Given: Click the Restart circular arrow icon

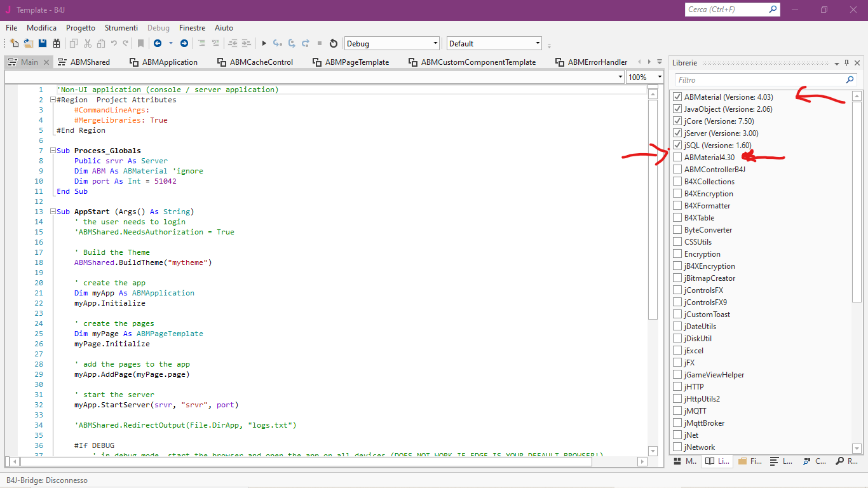Looking at the screenshot, I should coord(334,43).
